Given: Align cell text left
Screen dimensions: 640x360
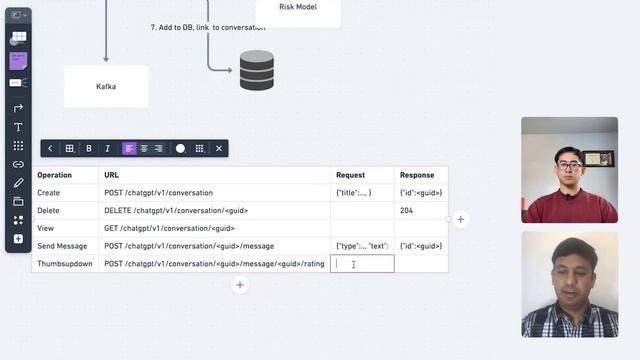Looking at the screenshot, I should [x=129, y=149].
